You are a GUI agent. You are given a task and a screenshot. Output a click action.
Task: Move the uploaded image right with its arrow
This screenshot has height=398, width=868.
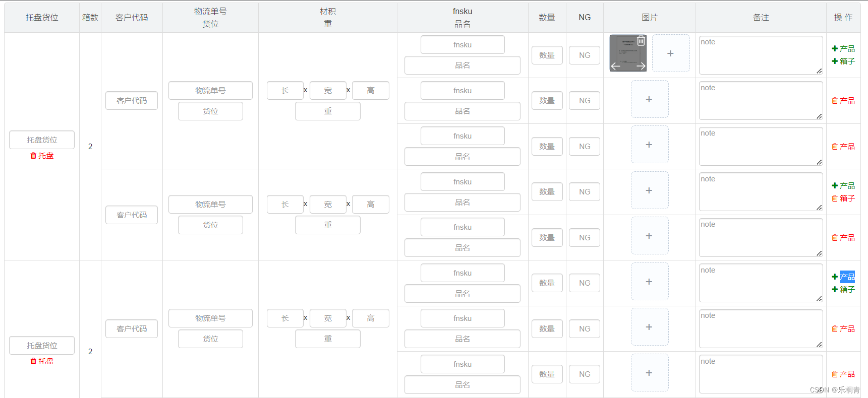(x=641, y=66)
